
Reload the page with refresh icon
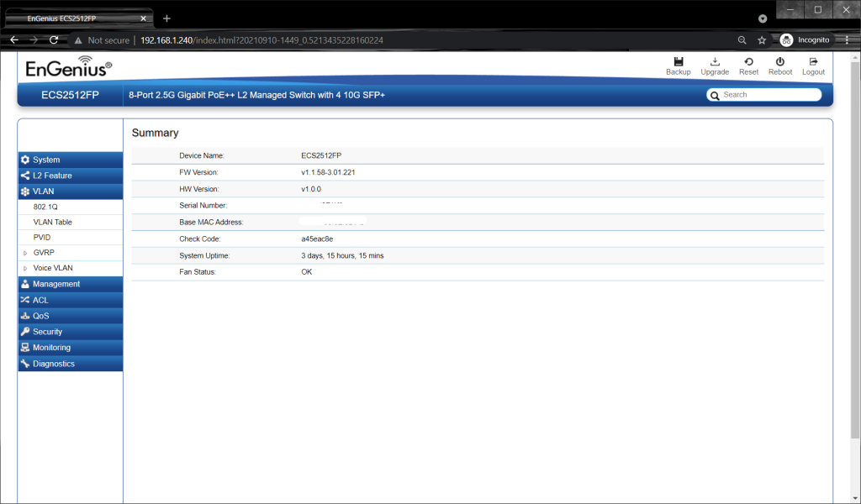point(54,40)
